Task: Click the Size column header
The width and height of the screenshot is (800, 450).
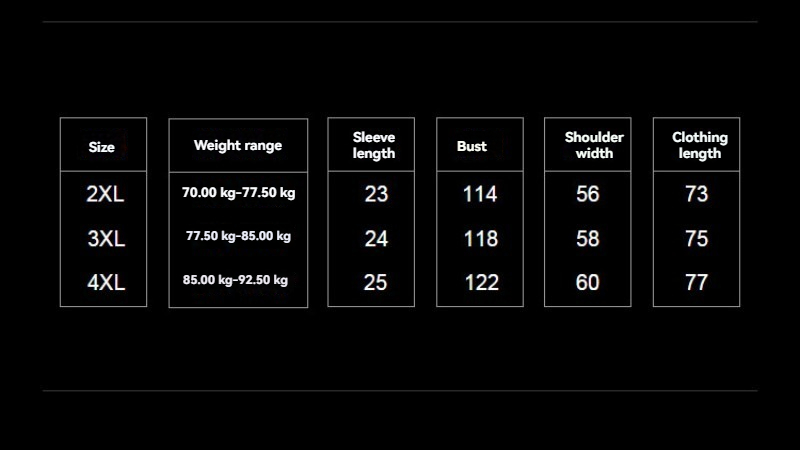Action: pyautogui.click(x=102, y=147)
